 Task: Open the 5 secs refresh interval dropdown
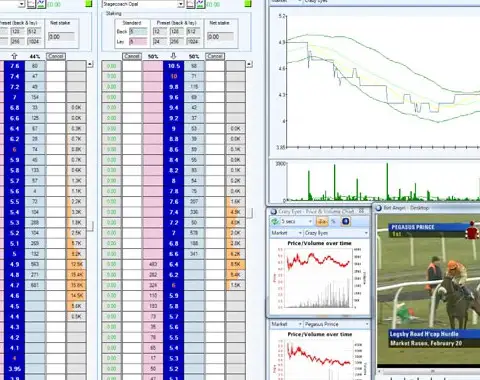310,221
